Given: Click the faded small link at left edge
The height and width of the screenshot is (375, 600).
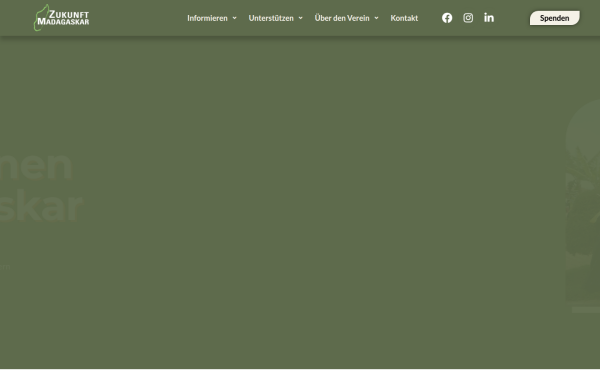Looking at the screenshot, I should click(x=5, y=267).
